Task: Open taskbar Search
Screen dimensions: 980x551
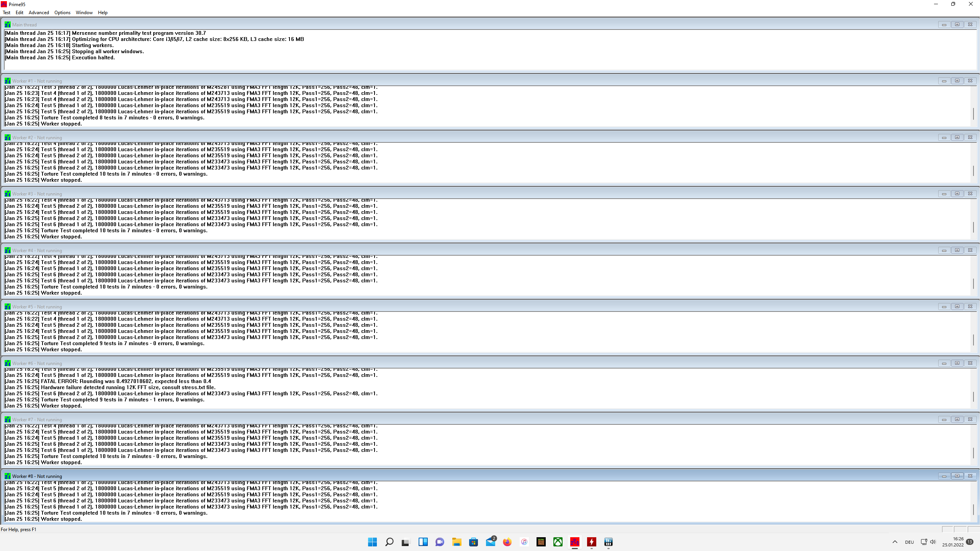Action: 389,542
